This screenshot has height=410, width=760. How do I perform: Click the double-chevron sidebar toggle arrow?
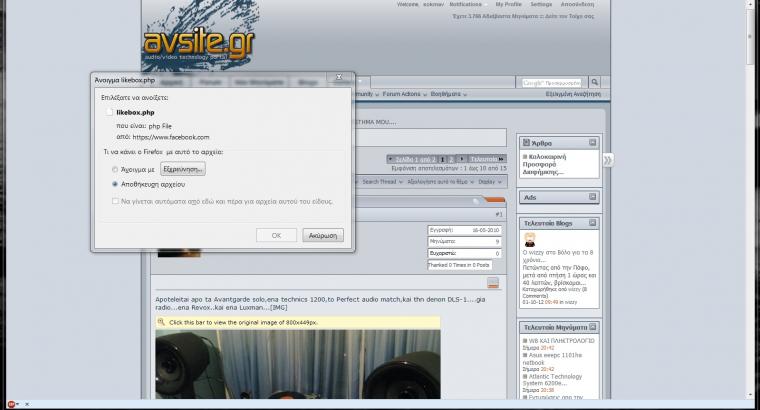coord(607,160)
